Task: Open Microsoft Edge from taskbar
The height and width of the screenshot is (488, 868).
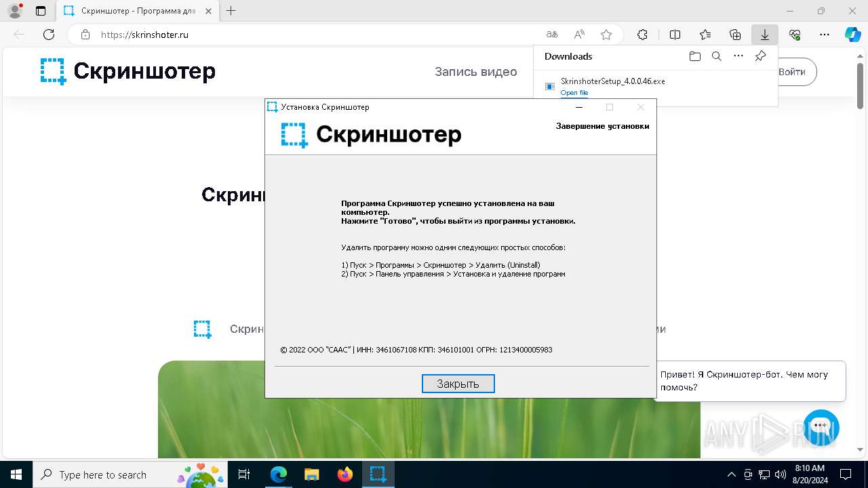Action: click(279, 474)
